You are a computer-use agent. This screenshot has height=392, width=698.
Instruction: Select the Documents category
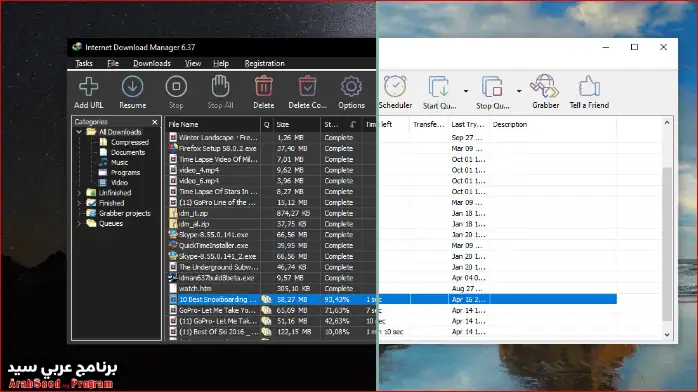(122, 152)
